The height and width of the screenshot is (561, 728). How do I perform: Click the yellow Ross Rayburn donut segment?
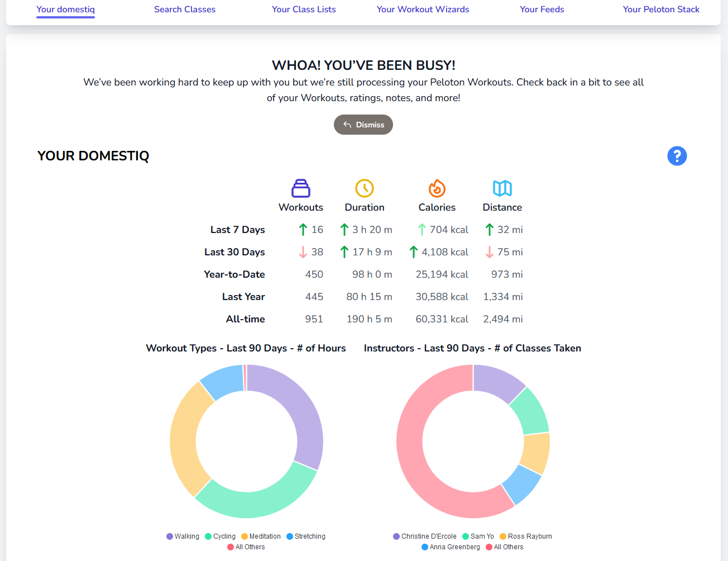coord(536,453)
